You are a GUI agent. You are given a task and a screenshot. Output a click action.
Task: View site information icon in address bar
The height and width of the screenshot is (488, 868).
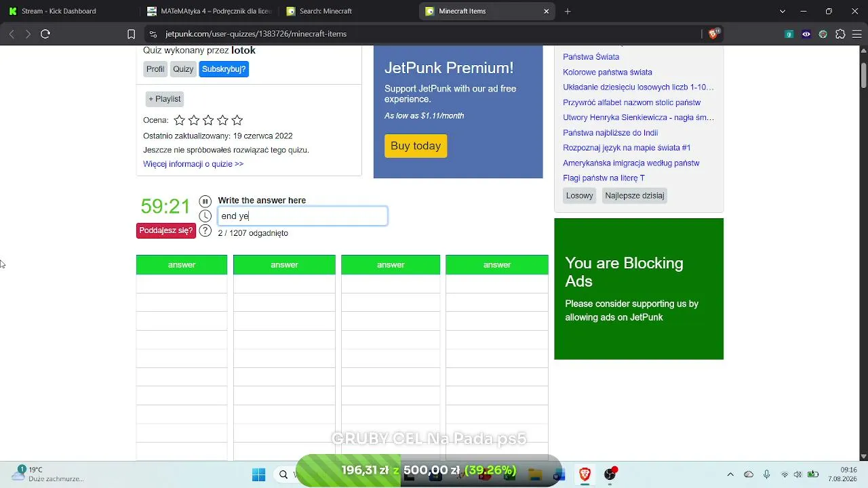pyautogui.click(x=153, y=34)
